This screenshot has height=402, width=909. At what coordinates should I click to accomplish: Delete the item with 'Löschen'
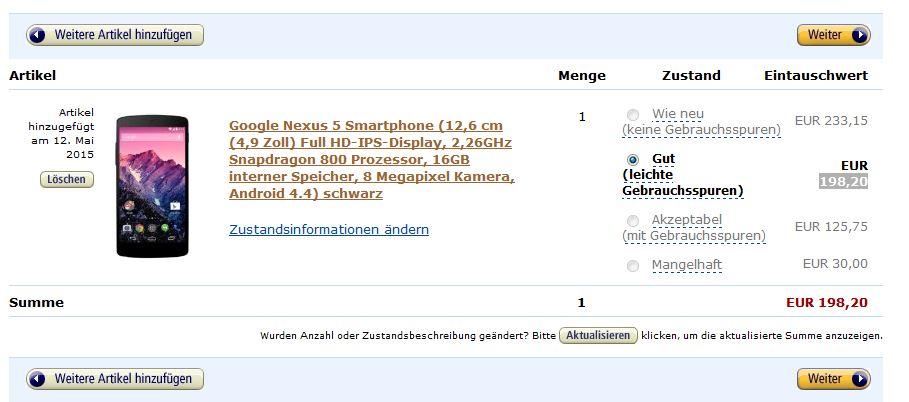click(67, 179)
